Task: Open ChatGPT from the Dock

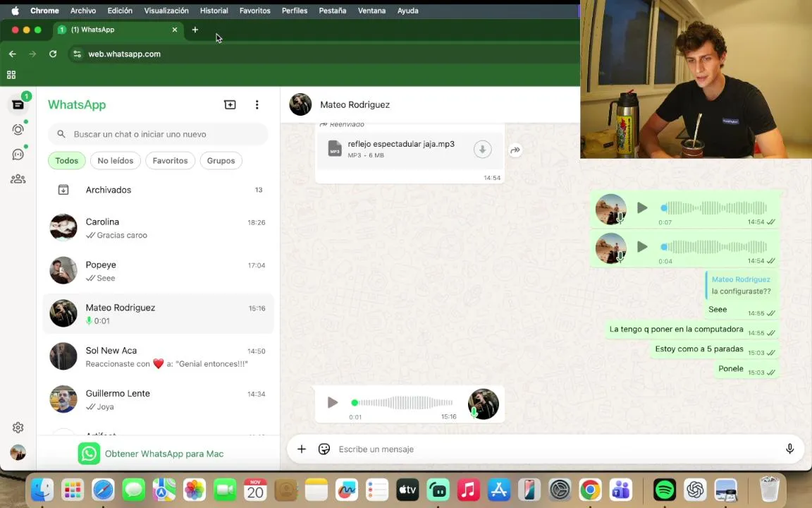Action: 695,490
